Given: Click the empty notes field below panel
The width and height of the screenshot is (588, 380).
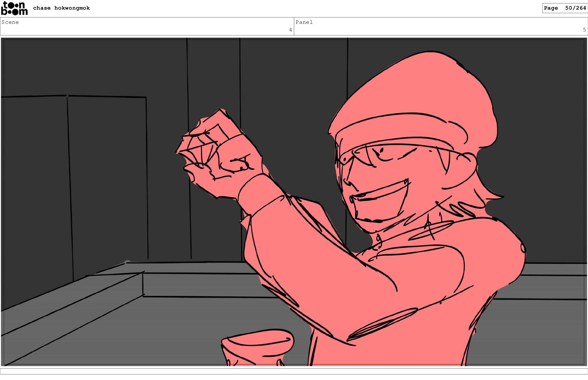Looking at the screenshot, I should pyautogui.click(x=294, y=371).
